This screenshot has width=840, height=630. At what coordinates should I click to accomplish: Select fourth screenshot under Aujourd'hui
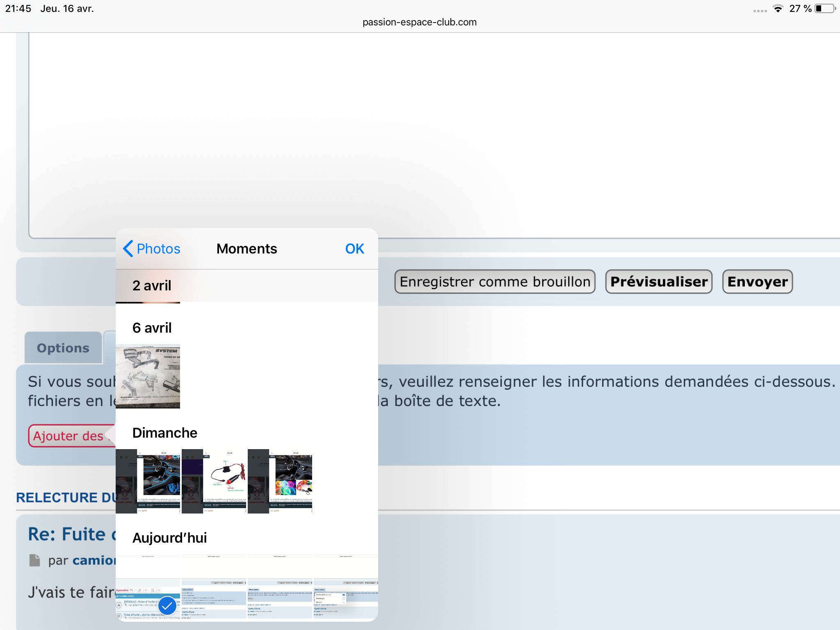[346, 587]
